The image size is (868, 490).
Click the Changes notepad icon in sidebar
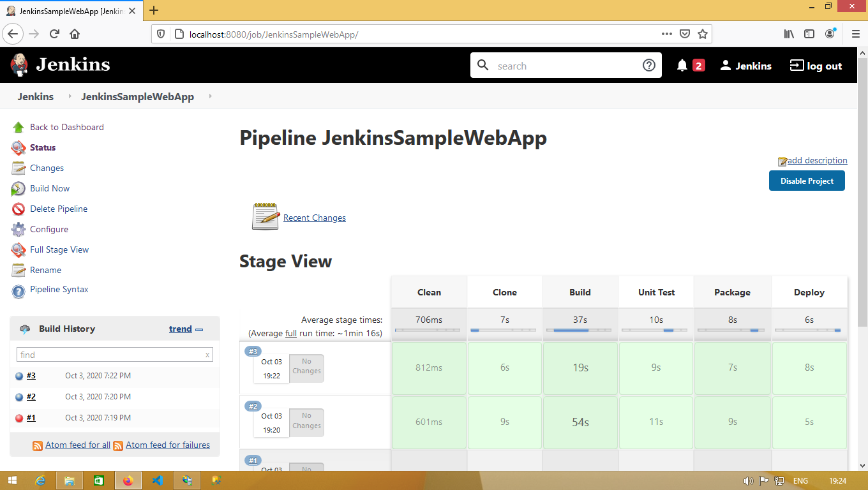(19, 168)
